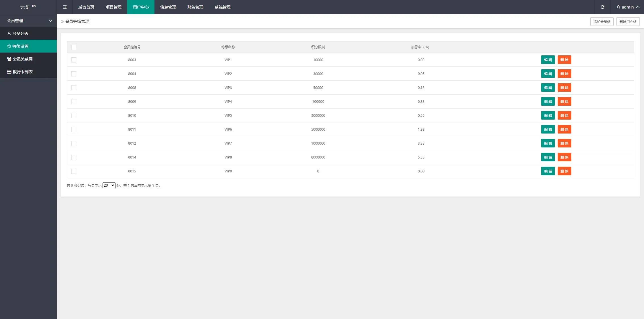Click the person icon for 会员列表
The image size is (644, 319).
pos(9,34)
